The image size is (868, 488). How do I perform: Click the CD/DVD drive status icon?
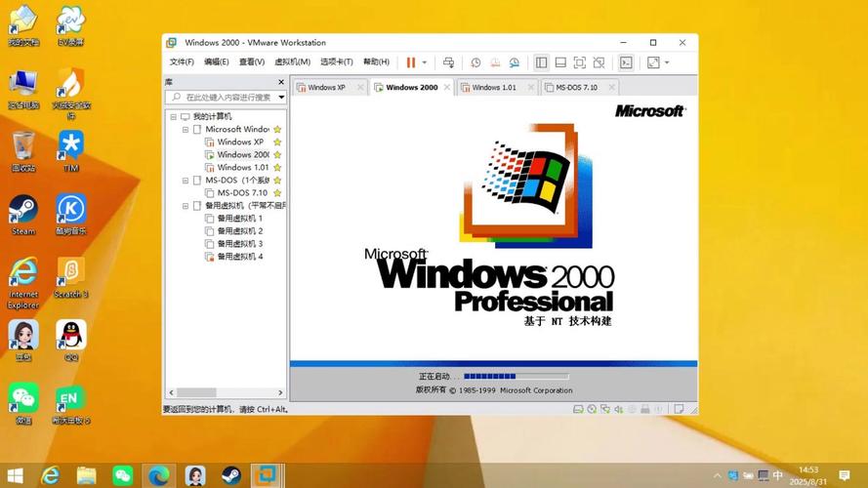coord(592,410)
